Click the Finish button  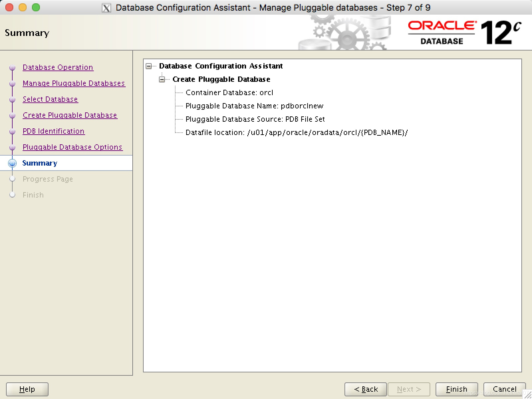(x=457, y=389)
